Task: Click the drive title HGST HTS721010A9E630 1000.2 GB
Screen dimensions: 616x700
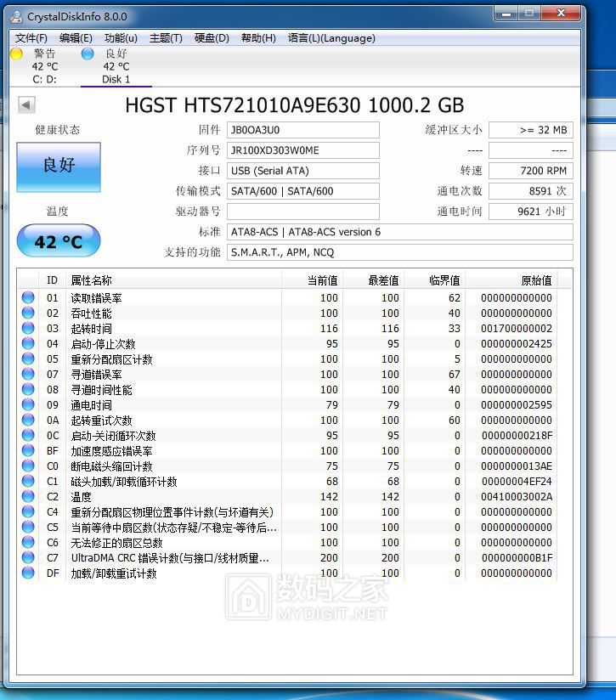Action: coord(295,105)
